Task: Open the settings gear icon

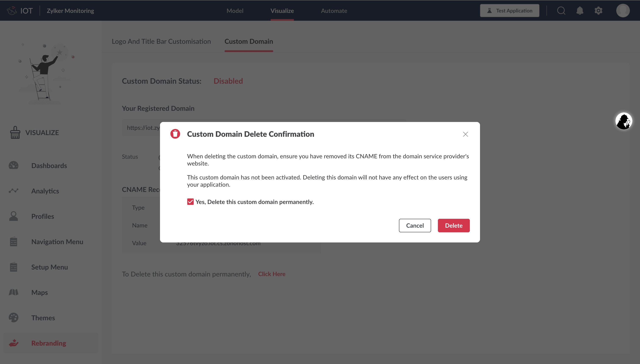Action: (x=599, y=11)
